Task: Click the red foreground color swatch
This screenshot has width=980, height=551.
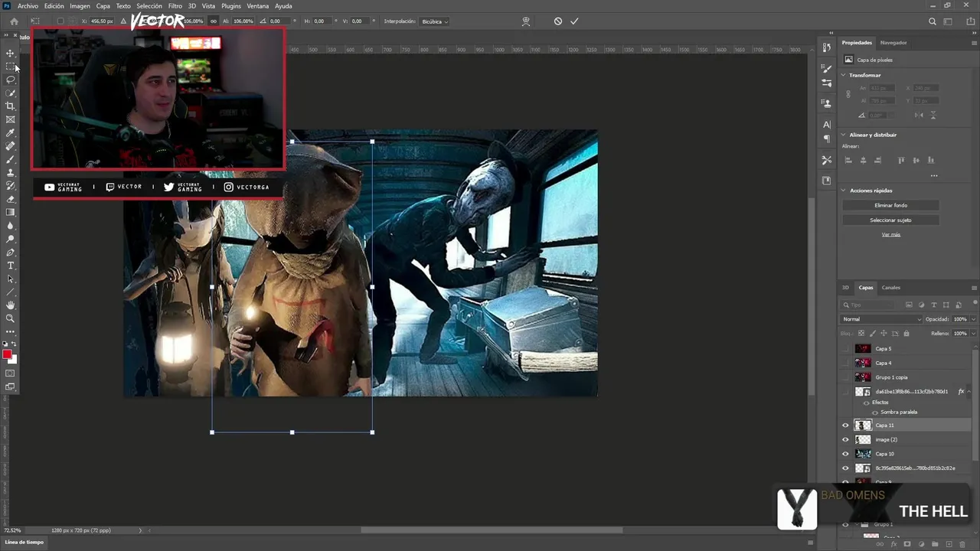Action: point(7,354)
